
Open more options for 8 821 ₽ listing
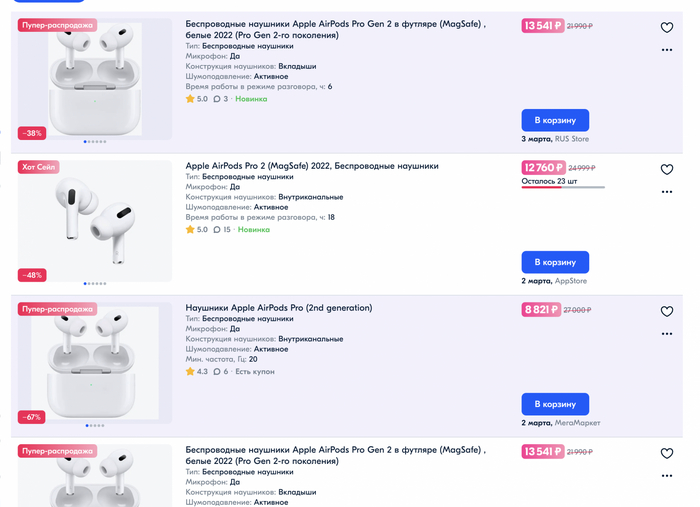tap(667, 333)
